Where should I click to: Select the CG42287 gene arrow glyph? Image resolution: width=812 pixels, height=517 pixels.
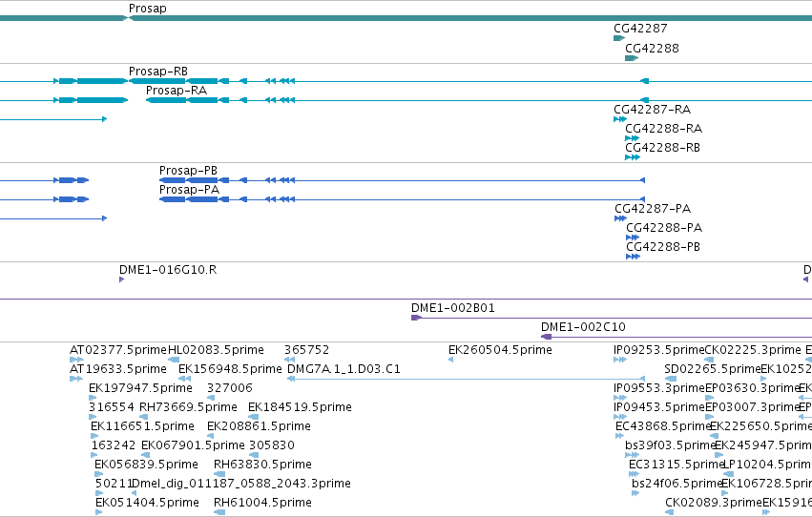pyautogui.click(x=619, y=38)
